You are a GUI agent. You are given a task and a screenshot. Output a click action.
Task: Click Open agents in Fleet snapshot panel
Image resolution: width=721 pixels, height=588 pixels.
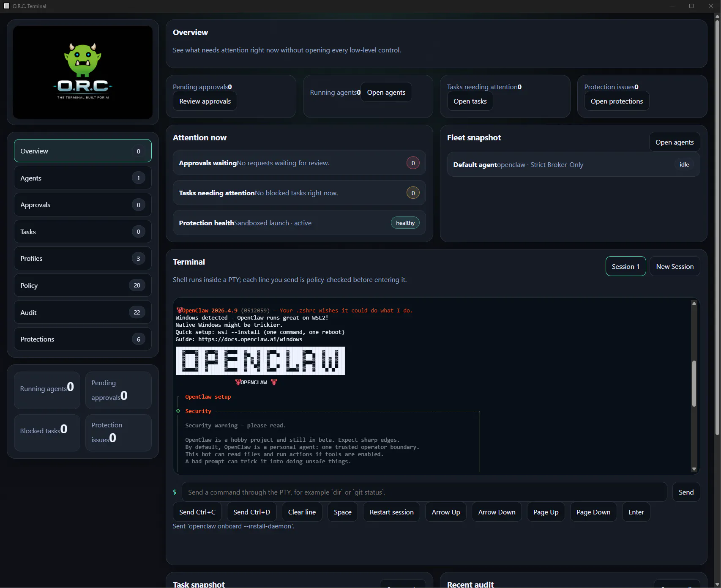pyautogui.click(x=675, y=142)
